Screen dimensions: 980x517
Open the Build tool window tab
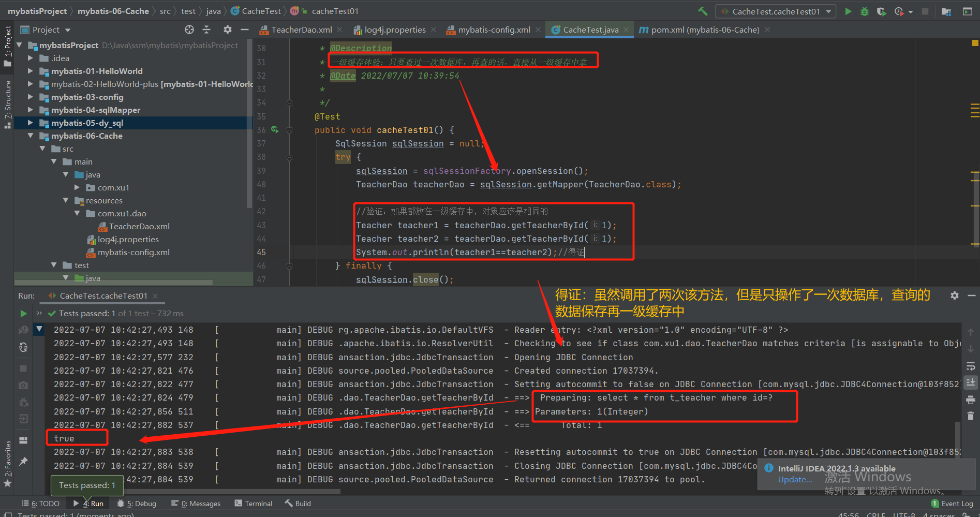298,504
